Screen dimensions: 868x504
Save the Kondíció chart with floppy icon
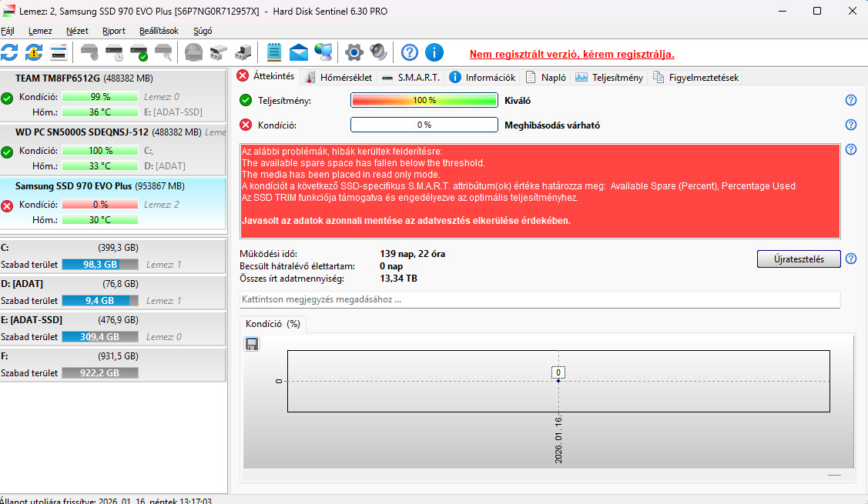[252, 344]
